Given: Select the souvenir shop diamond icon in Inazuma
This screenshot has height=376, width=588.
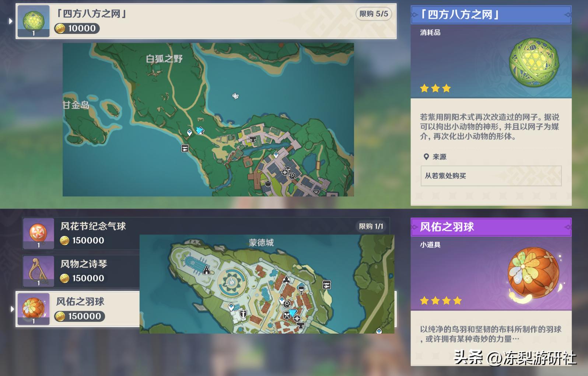Looking at the screenshot, I should [316, 192].
